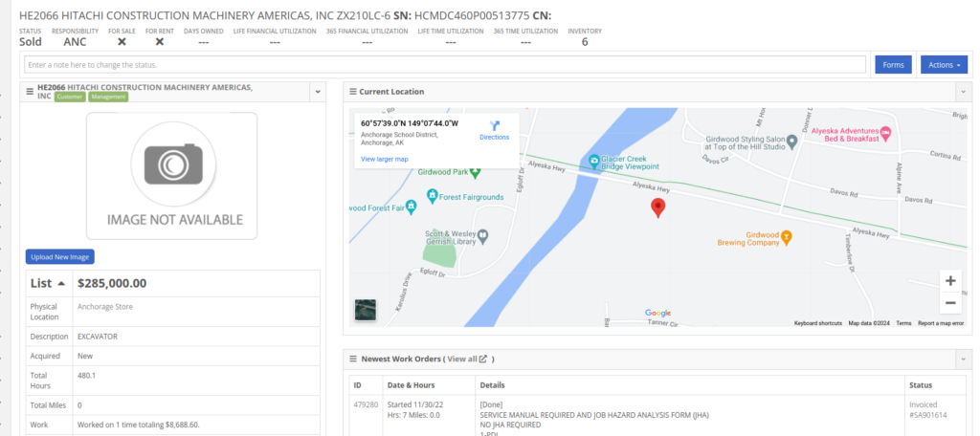Click the Details column header
The height and width of the screenshot is (436, 980).
[492, 385]
